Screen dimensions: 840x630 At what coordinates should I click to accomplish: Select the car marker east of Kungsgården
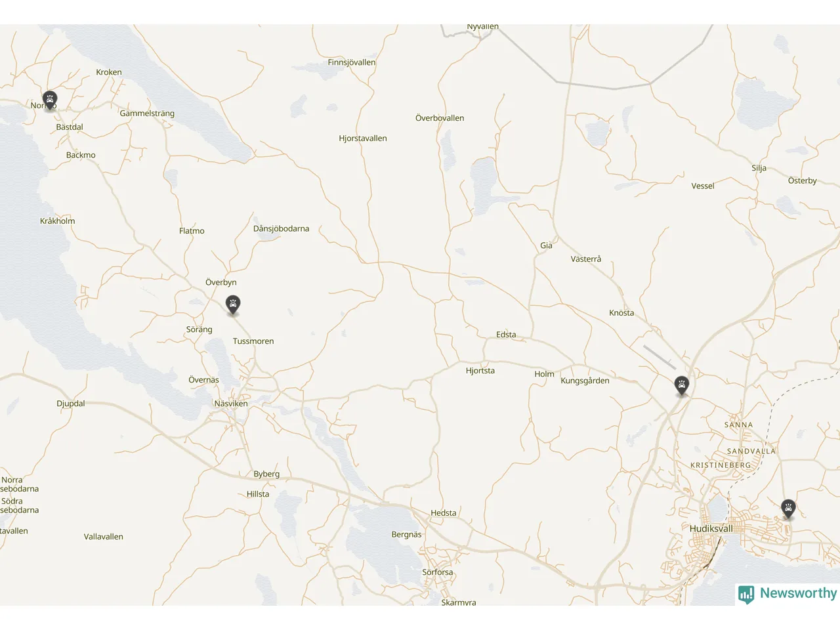(682, 386)
